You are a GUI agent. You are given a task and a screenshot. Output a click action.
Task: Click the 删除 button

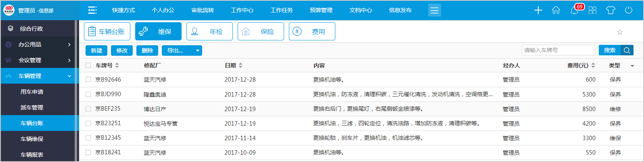(147, 50)
